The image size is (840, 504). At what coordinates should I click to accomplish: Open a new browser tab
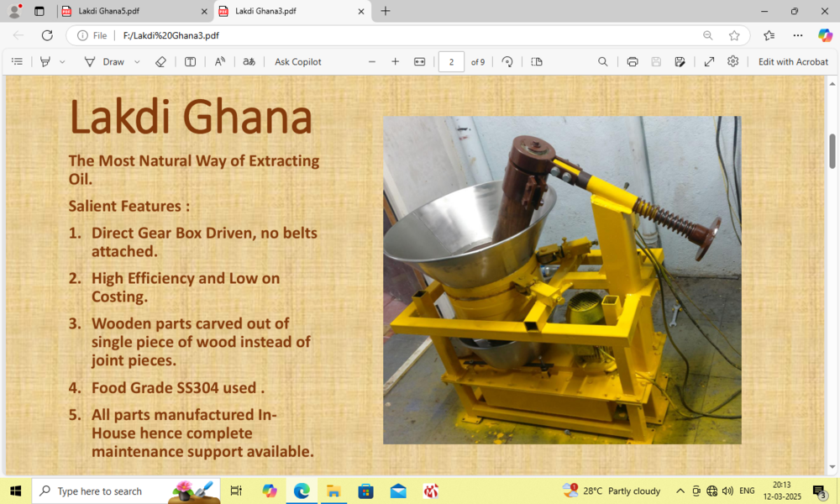(x=386, y=11)
